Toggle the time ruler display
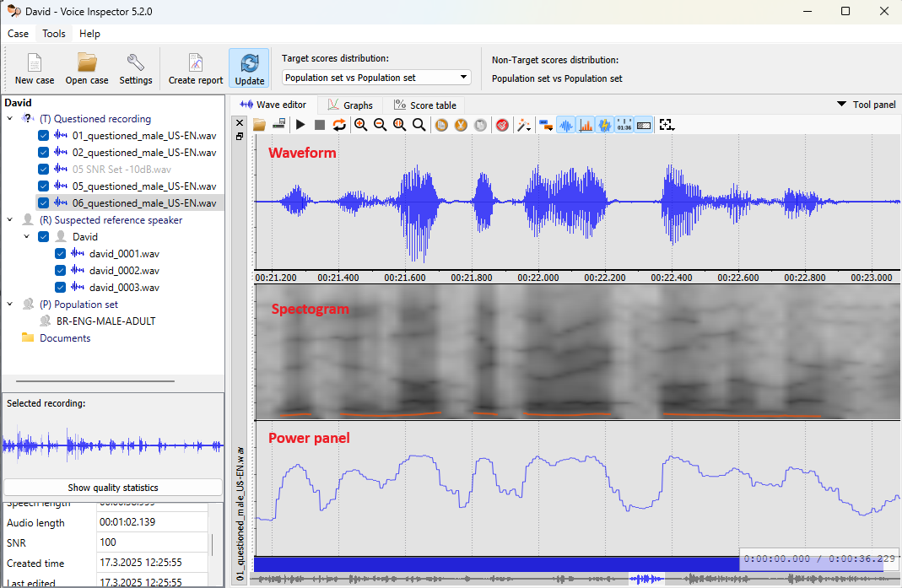 [x=624, y=125]
